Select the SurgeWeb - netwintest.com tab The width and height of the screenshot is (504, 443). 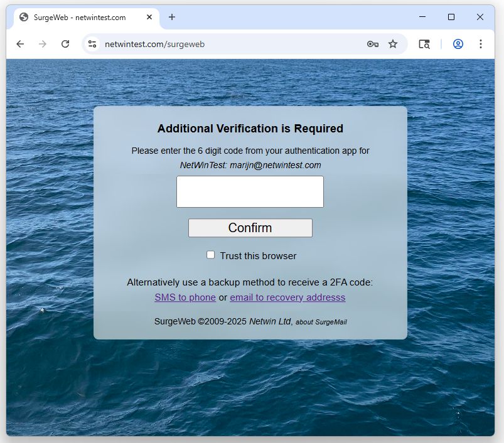point(80,18)
